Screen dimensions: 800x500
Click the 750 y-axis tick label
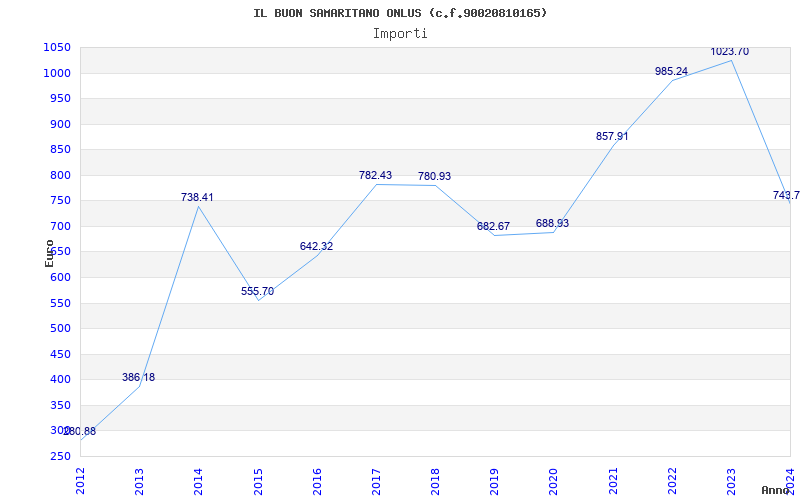tap(60, 201)
